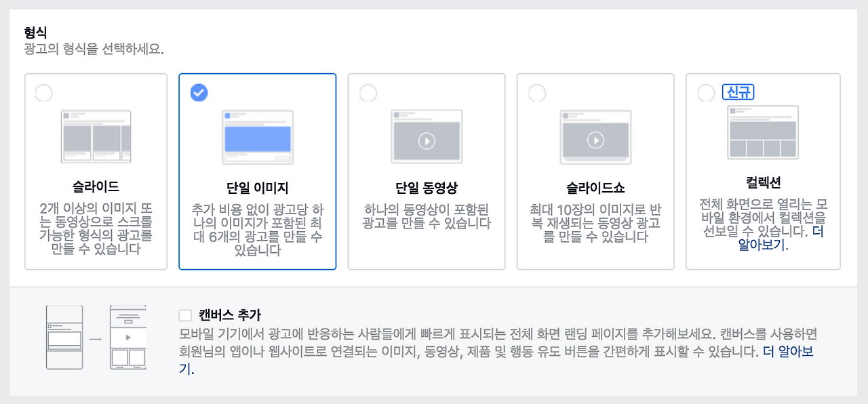Select the 슬라이드쇼 slideshow play icon
Screen dimensions: 868x404
(x=595, y=140)
